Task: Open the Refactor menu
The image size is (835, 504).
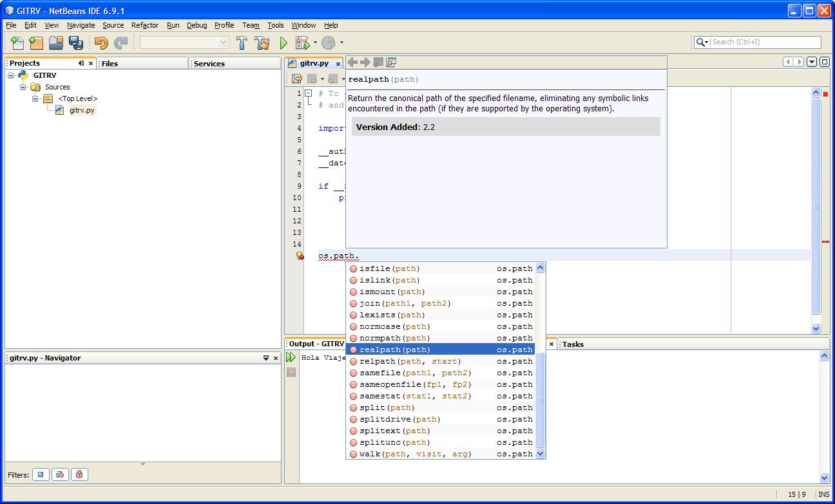Action: [145, 25]
